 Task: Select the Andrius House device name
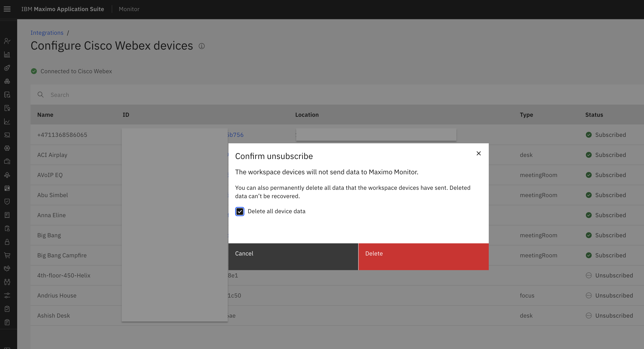[57, 295]
